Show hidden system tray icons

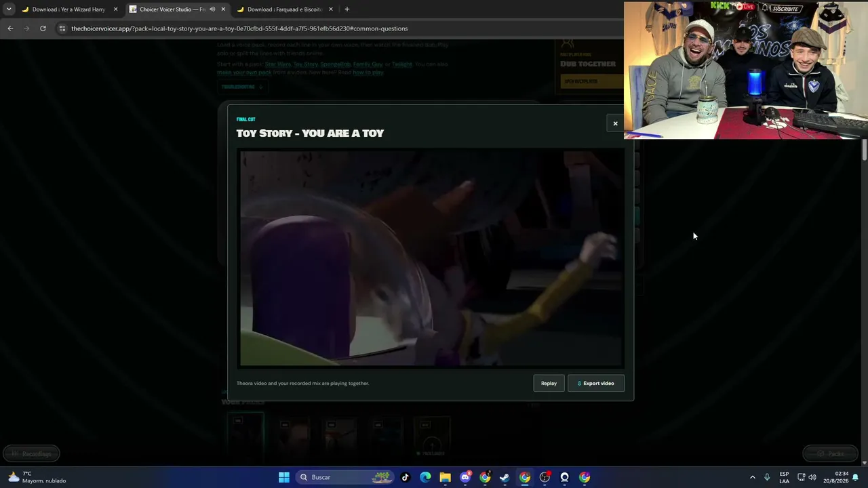pos(752,477)
